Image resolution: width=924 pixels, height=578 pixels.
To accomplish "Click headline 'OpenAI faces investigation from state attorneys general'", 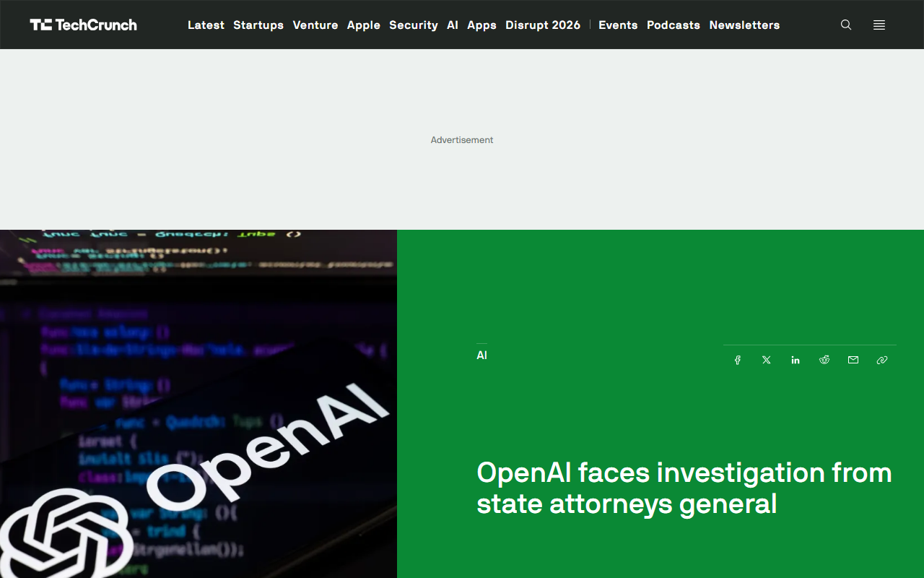I will (x=684, y=488).
